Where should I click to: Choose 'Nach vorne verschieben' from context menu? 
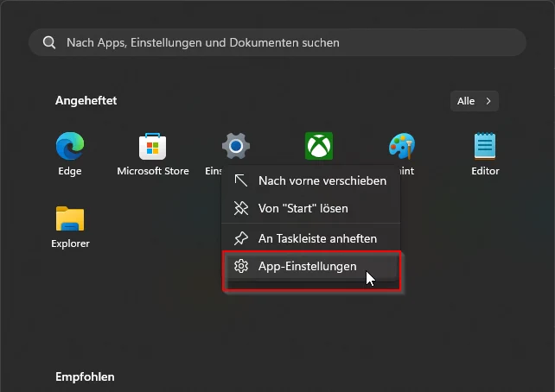(311, 180)
